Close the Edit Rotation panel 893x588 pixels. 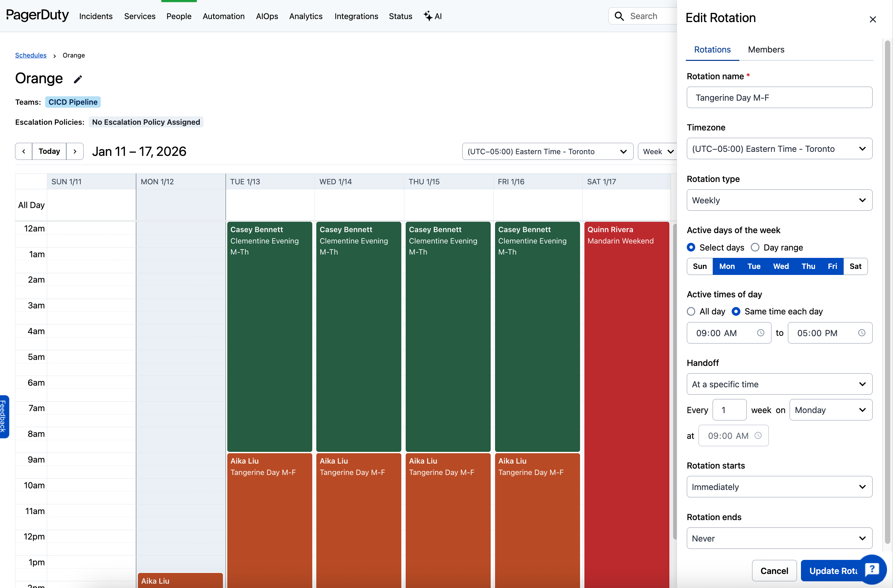(873, 19)
